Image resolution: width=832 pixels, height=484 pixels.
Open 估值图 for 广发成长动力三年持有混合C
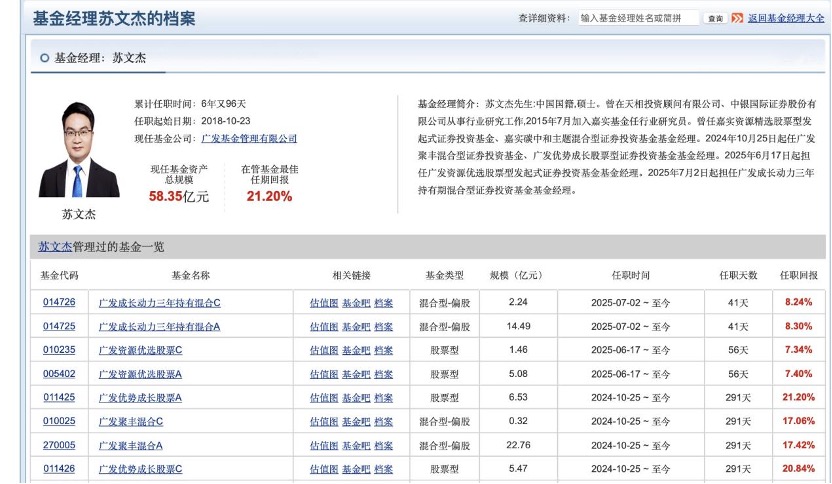323,302
